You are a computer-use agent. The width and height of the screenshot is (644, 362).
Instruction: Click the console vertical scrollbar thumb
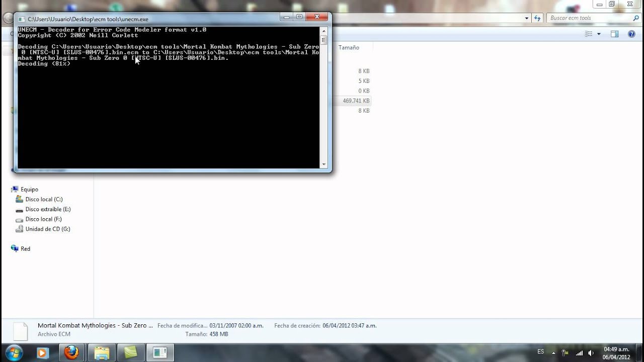pyautogui.click(x=324, y=40)
